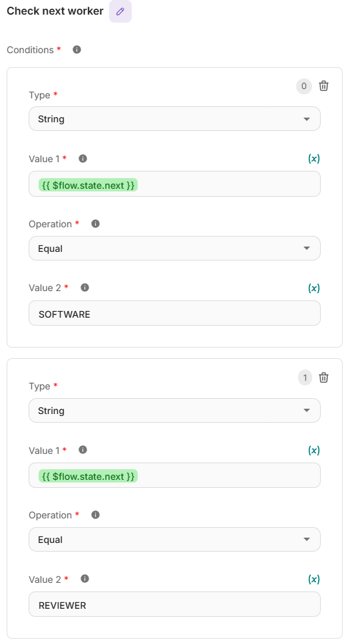The image size is (350, 644).
Task: Open the Operation dropdown in condition 0
Action: point(174,248)
